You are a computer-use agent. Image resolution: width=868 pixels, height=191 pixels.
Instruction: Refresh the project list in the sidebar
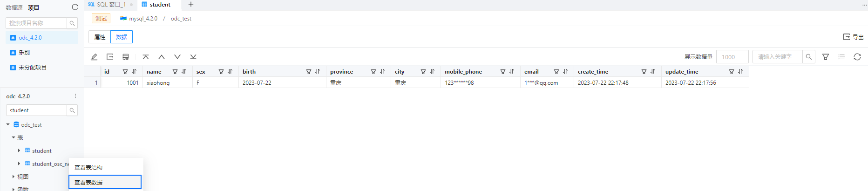coord(75,7)
